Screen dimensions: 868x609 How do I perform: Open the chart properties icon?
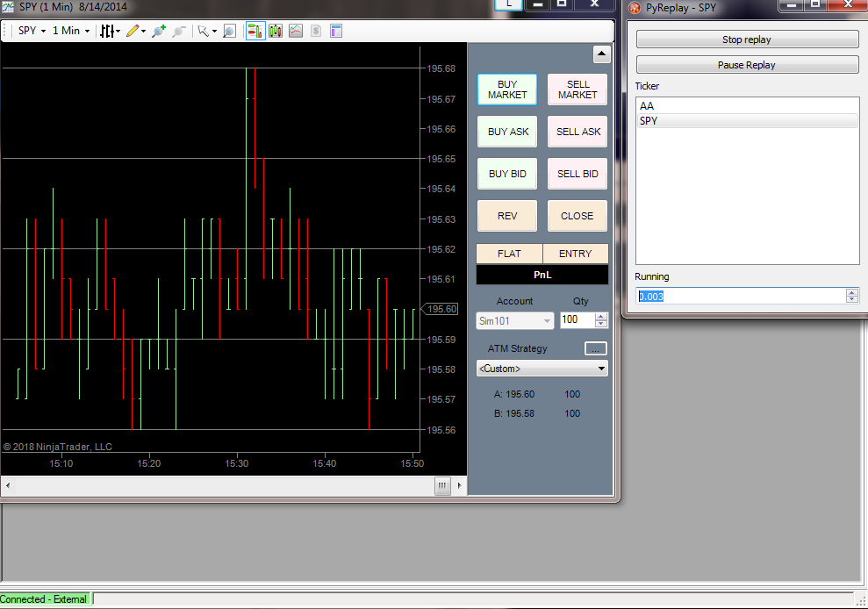click(x=336, y=31)
